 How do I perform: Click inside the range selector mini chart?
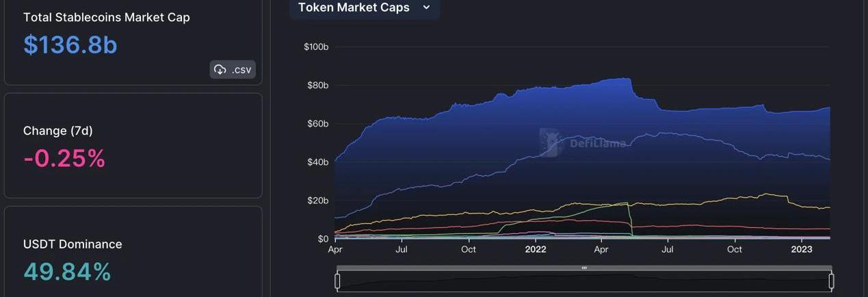tap(584, 281)
